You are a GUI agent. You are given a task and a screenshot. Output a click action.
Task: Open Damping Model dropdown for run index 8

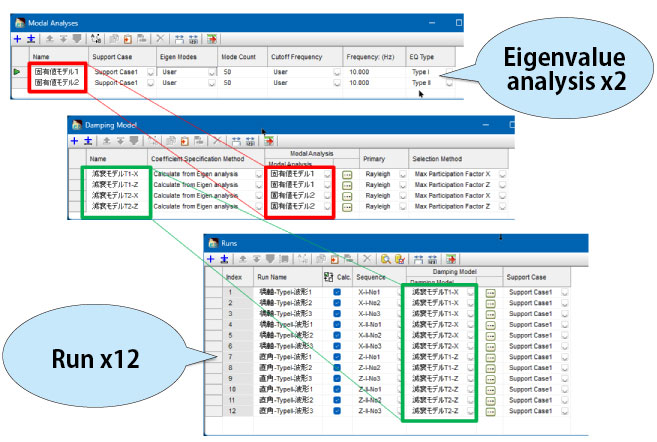(470, 368)
